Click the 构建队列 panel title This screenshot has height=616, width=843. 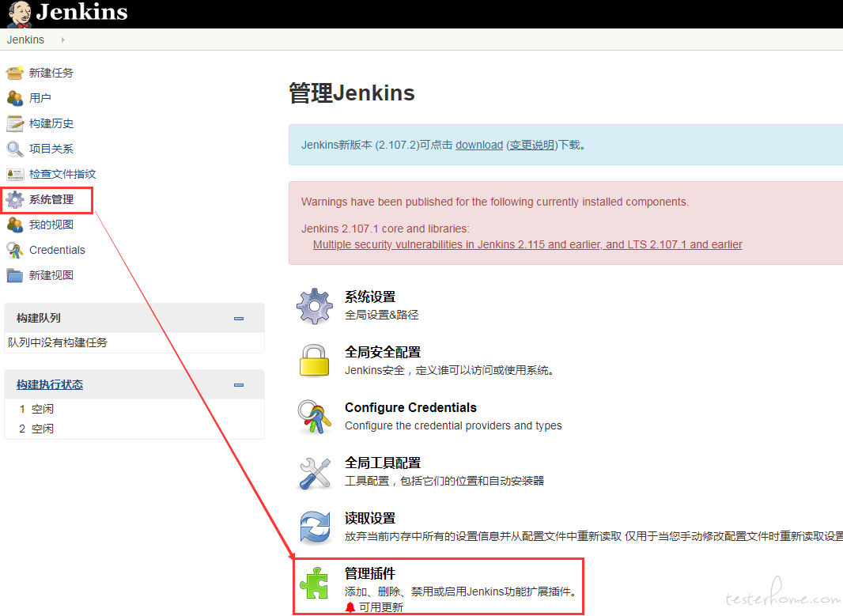click(38, 318)
